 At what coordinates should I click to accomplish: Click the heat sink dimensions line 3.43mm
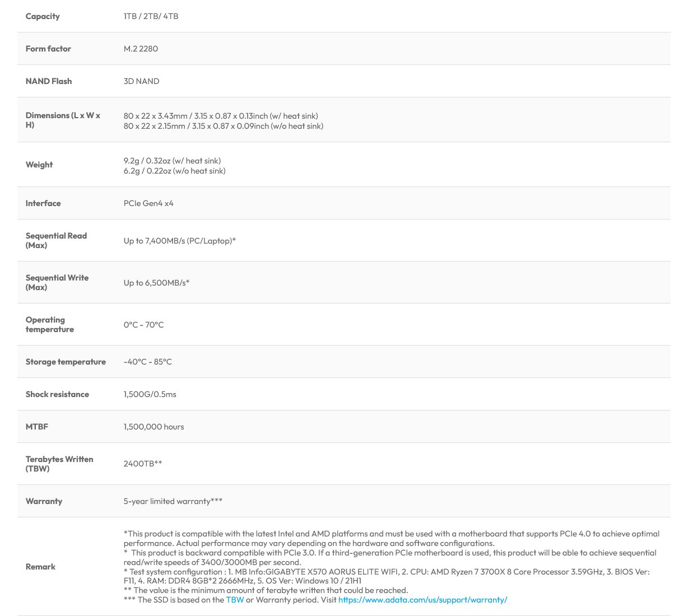[x=221, y=116]
